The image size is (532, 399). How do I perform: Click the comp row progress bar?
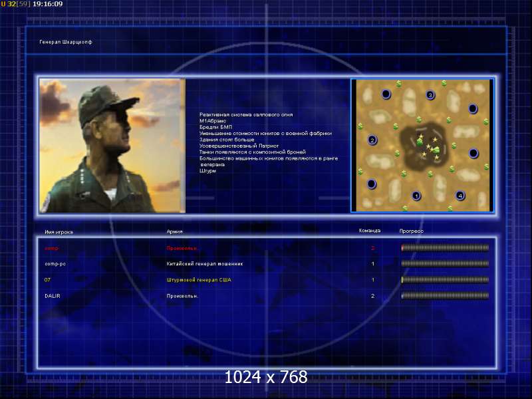click(445, 248)
